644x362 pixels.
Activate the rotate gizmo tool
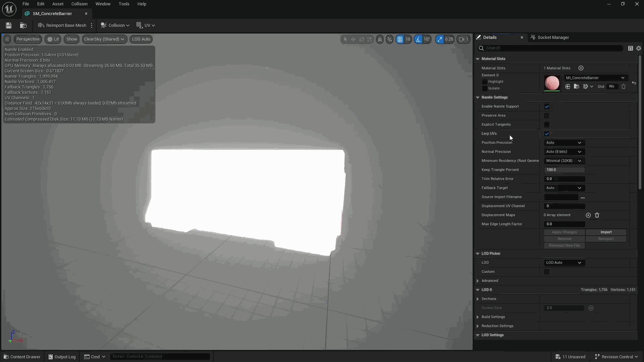coord(361,39)
